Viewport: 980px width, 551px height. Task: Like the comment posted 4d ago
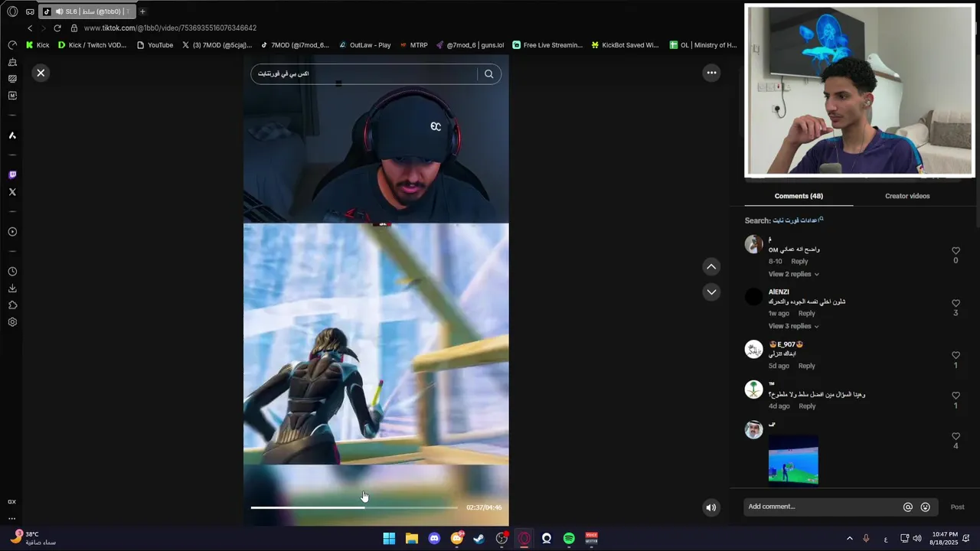click(955, 396)
